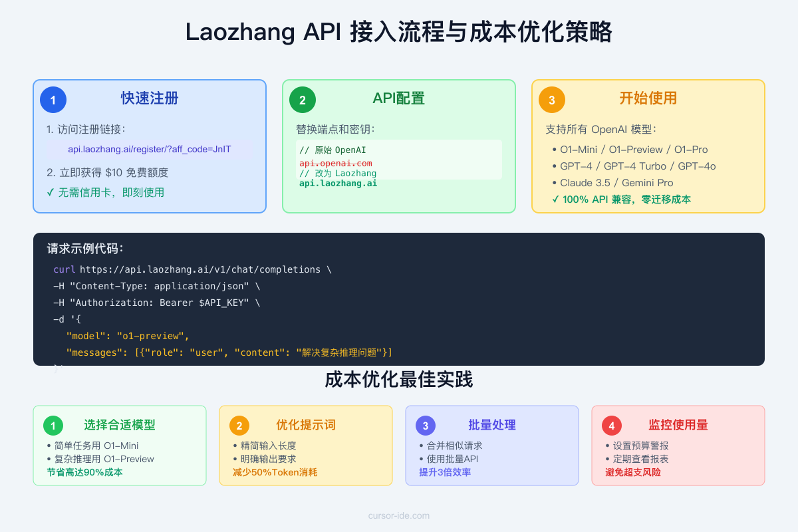Image resolution: width=798 pixels, height=532 pixels.
Task: Select the 批量处理 card title
Action: pos(492,425)
